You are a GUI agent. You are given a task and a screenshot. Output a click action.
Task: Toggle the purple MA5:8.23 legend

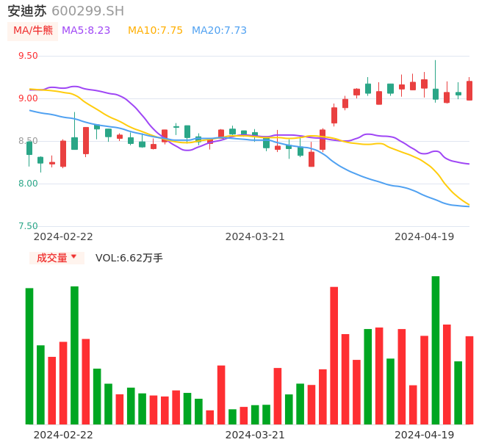pos(86,31)
